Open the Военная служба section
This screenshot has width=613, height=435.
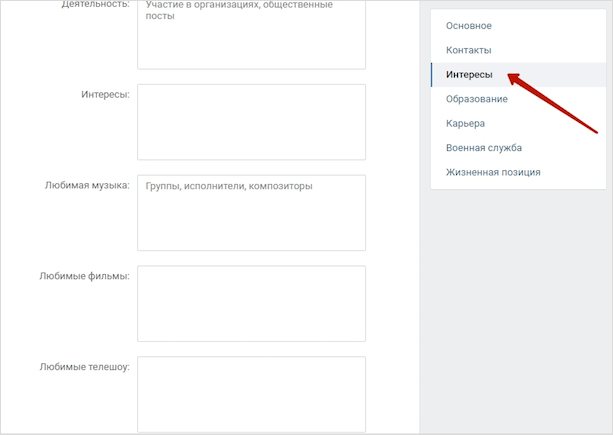coord(518,148)
